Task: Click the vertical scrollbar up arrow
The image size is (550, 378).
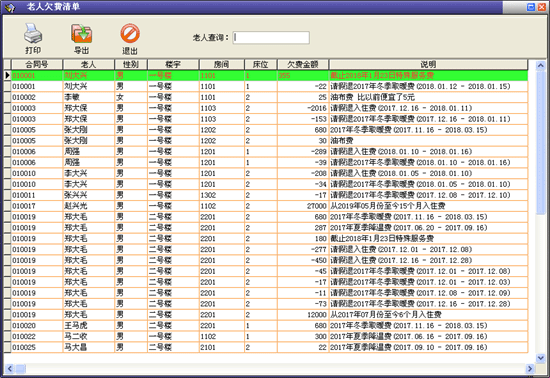Action: coord(541,65)
